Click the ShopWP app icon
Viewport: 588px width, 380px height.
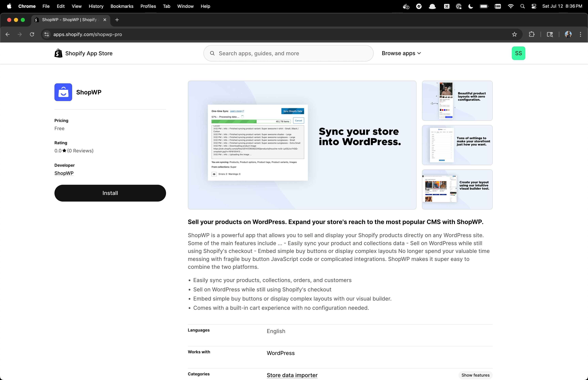[63, 92]
